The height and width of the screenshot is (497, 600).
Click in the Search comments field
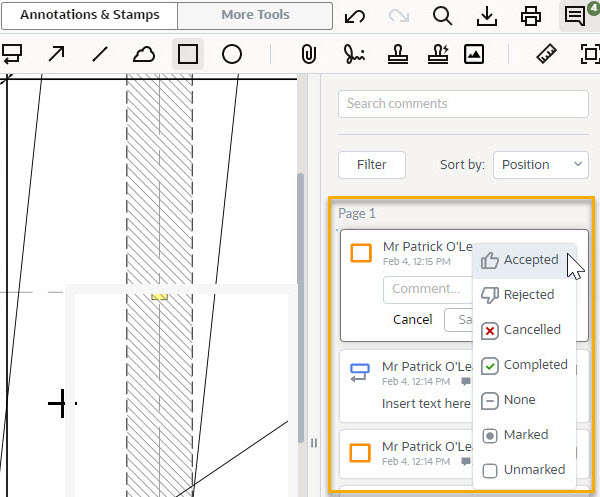462,104
